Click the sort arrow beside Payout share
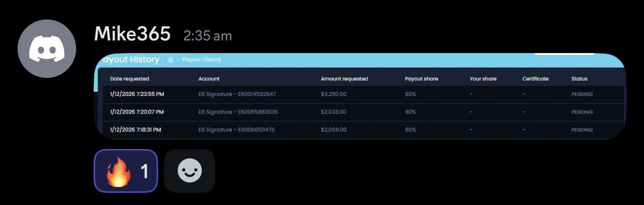The image size is (644, 205). [x=443, y=79]
